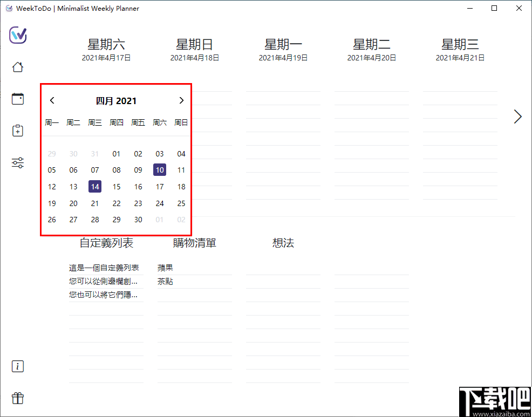This screenshot has height=417, width=532.
Task: Open the gift icon at the sidebar bottom
Action: 17,398
